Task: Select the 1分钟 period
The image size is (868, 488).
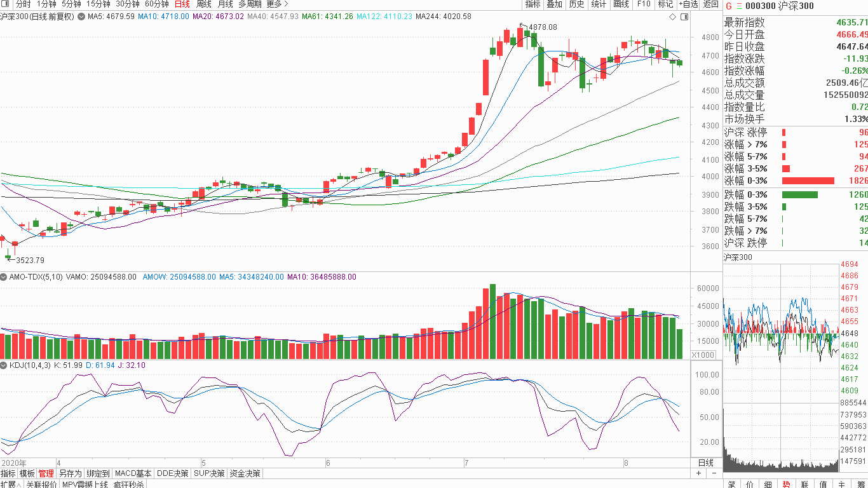Action: [46, 4]
